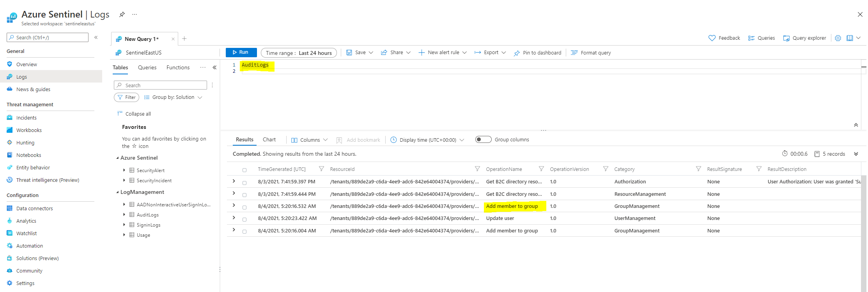Open Query explorer
The height and width of the screenshot is (292, 868).
pyautogui.click(x=804, y=38)
